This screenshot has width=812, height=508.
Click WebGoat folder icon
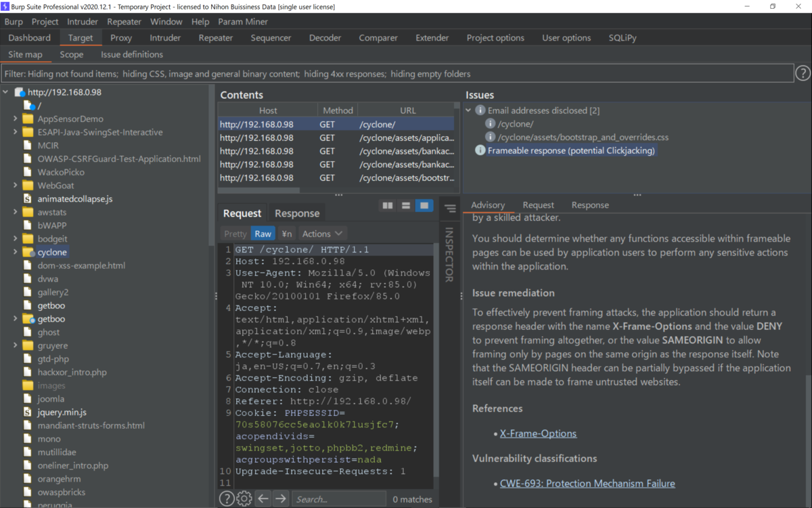[x=28, y=186]
